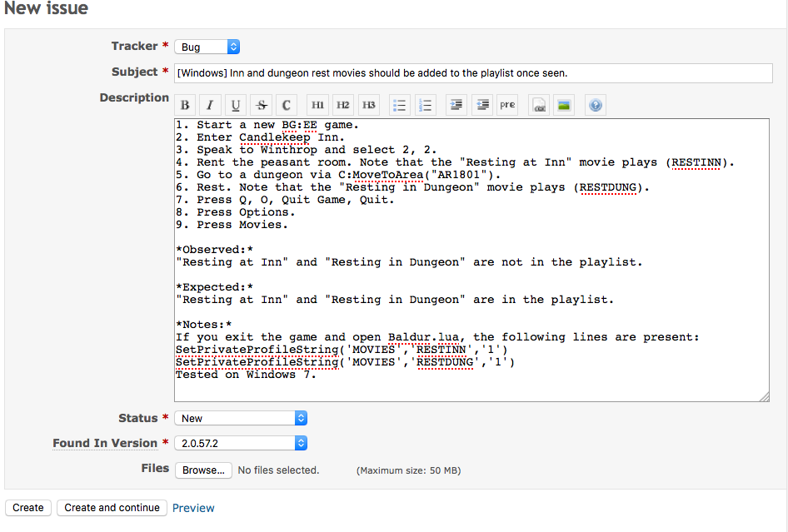The width and height of the screenshot is (788, 532).
Task: Click the line containing 'RESTDUNG','1'
Action: click(x=345, y=362)
